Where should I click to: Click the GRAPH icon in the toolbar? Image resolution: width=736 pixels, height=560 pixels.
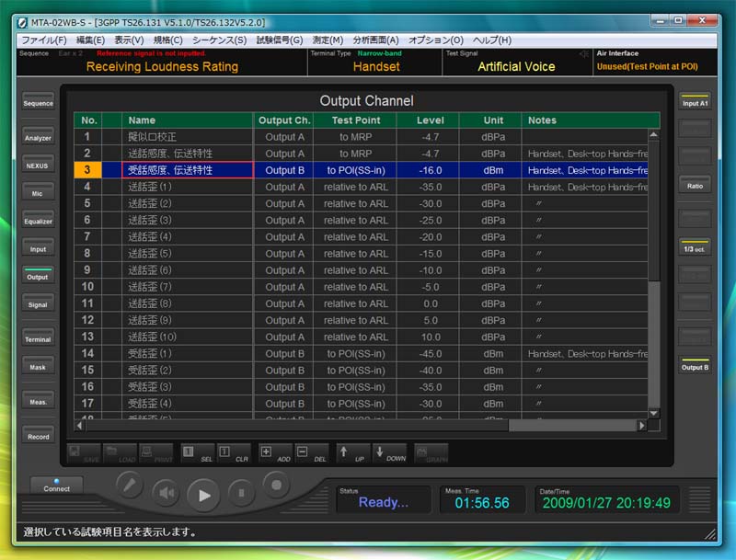431,453
